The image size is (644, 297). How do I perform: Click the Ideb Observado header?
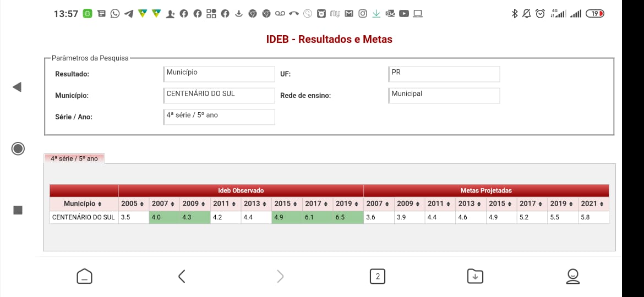coord(241,191)
